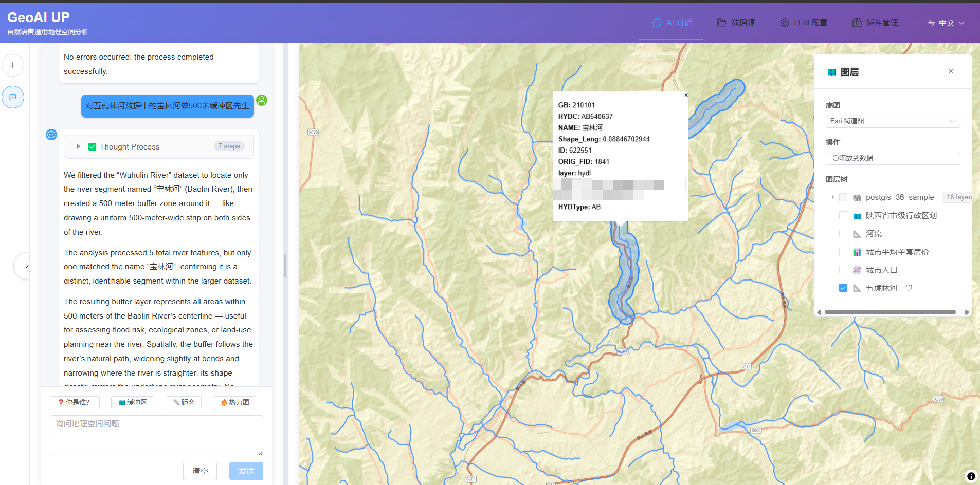Click the blue user message bubble
Screen dimensions: 980x485
168,106
